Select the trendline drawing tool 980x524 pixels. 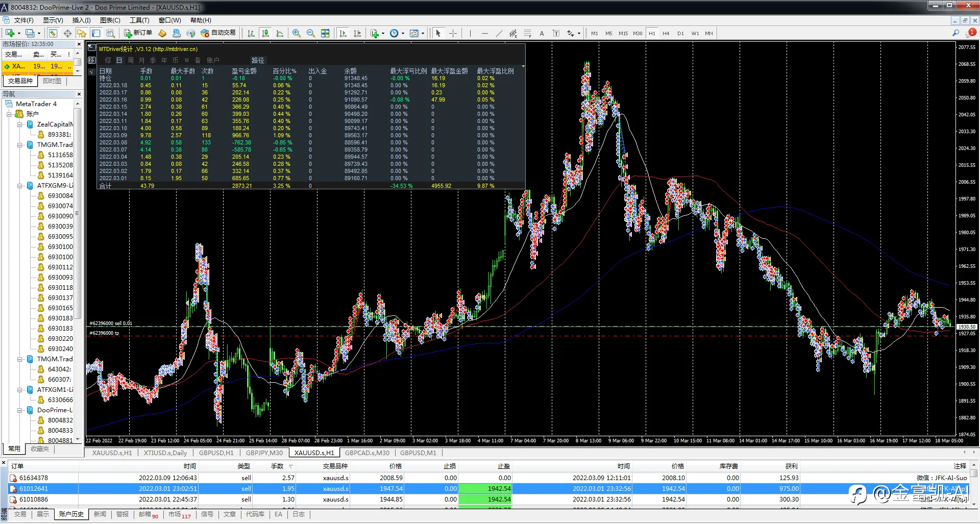pos(499,33)
